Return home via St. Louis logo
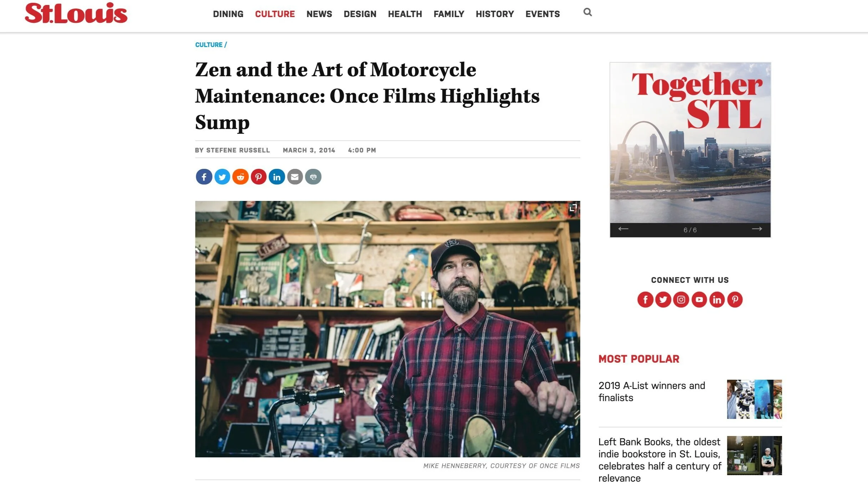 pos(76,14)
